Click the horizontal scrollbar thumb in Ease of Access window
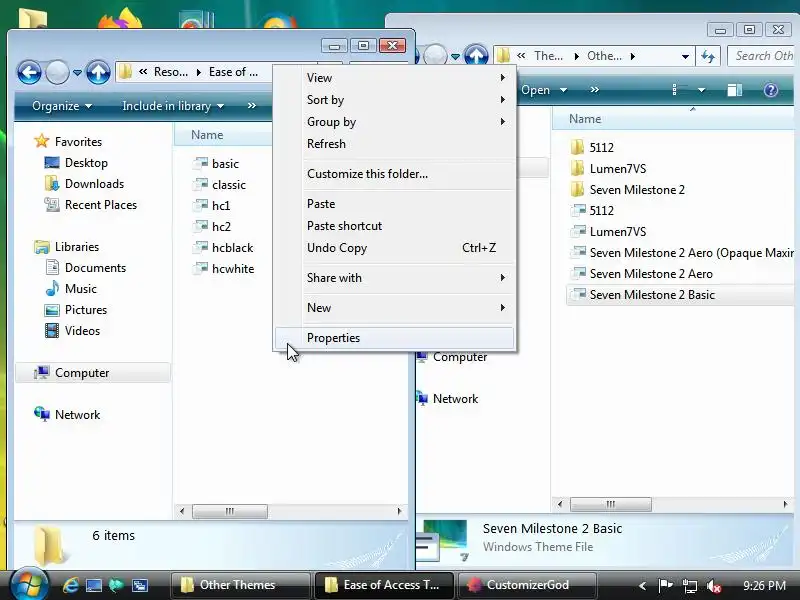This screenshot has height=600, width=800. [230, 511]
